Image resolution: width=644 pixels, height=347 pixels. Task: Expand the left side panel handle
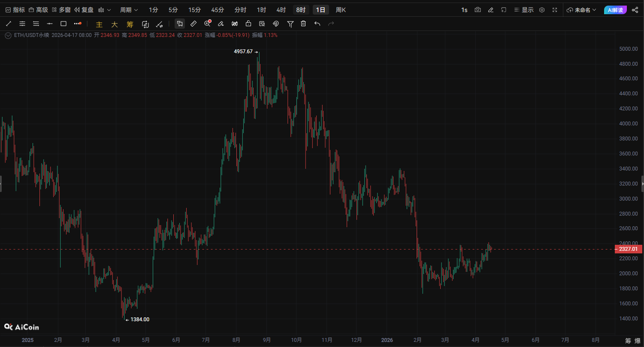coord(1,183)
